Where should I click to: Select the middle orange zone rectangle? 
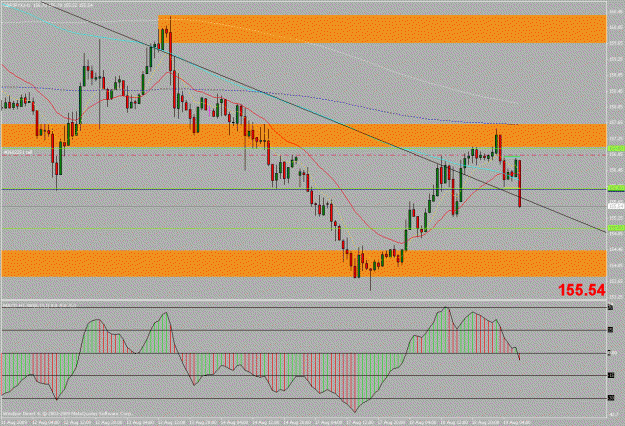click(x=303, y=135)
